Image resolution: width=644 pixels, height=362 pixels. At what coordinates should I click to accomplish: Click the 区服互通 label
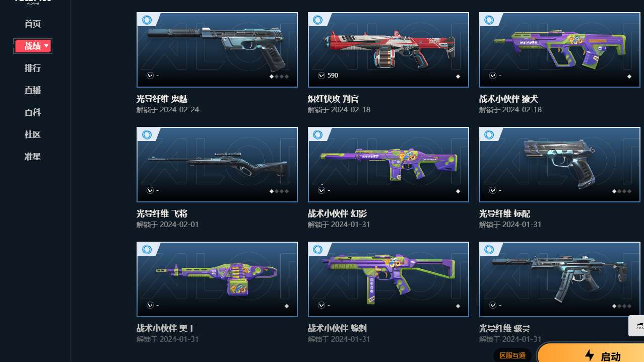click(512, 355)
